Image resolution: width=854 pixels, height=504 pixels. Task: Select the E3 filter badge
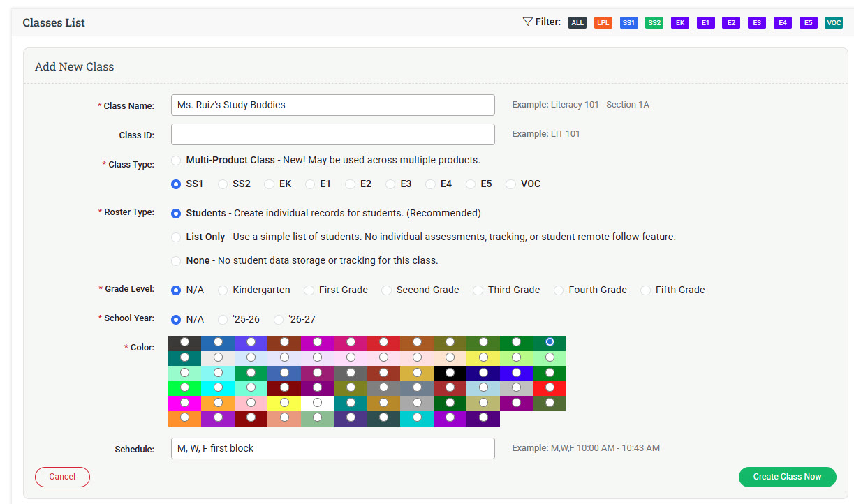(756, 22)
